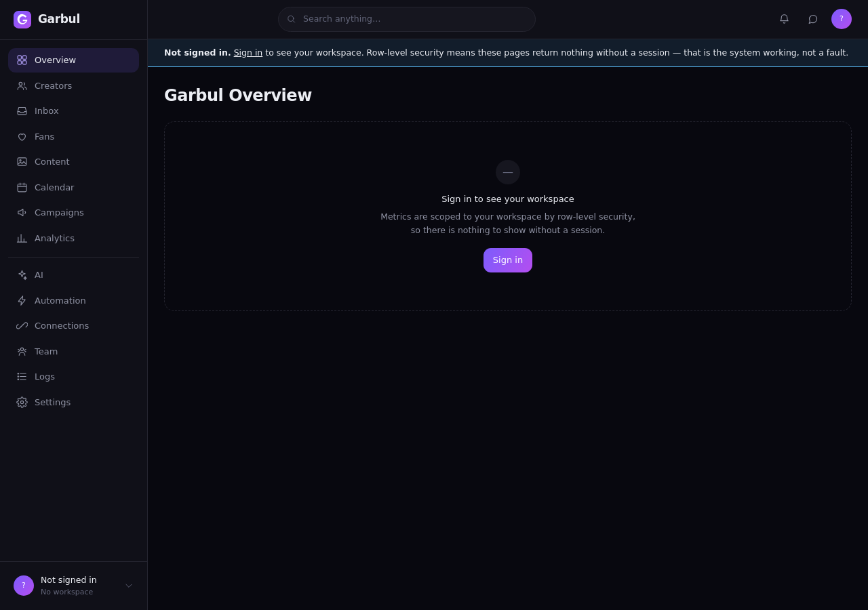The image size is (868, 610).
Task: Open Team label in sidebar
Action: (x=46, y=352)
